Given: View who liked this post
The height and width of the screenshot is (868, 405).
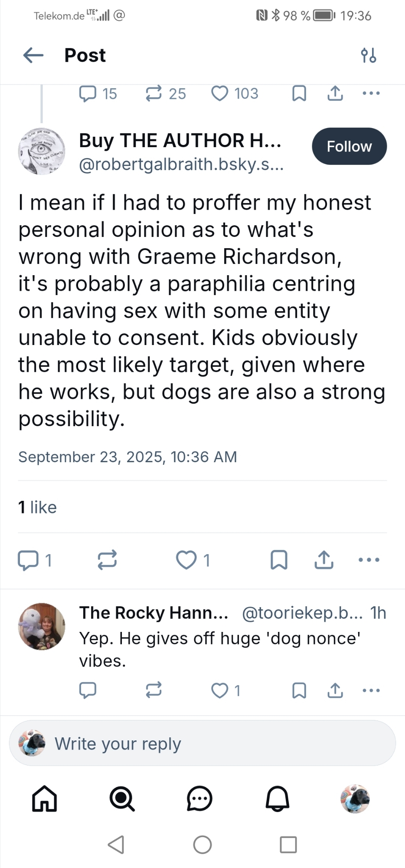Looking at the screenshot, I should tap(38, 507).
